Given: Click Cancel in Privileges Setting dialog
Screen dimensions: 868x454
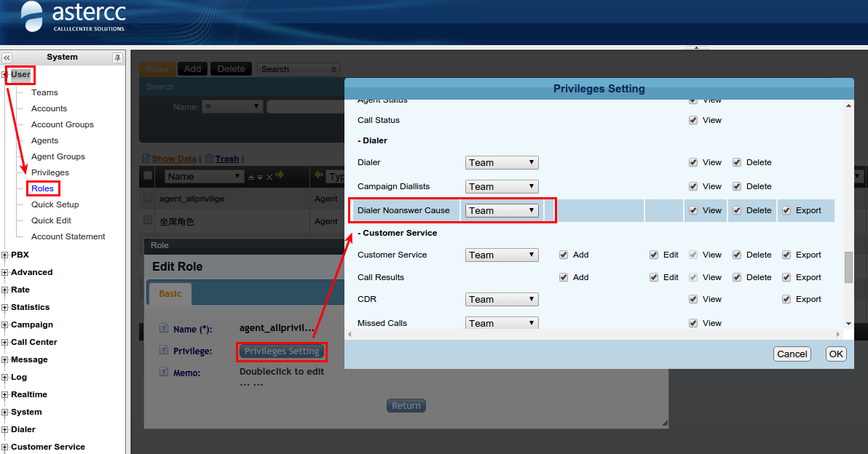Looking at the screenshot, I should (792, 354).
